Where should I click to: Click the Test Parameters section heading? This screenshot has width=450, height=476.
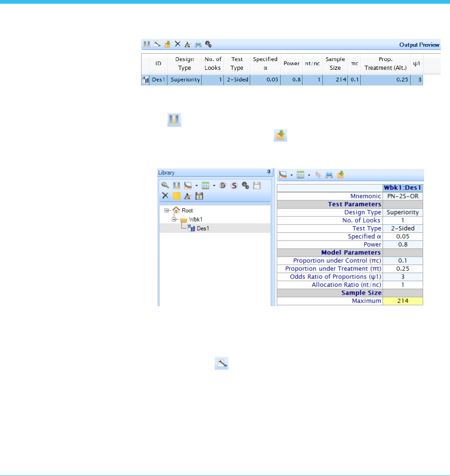point(354,204)
